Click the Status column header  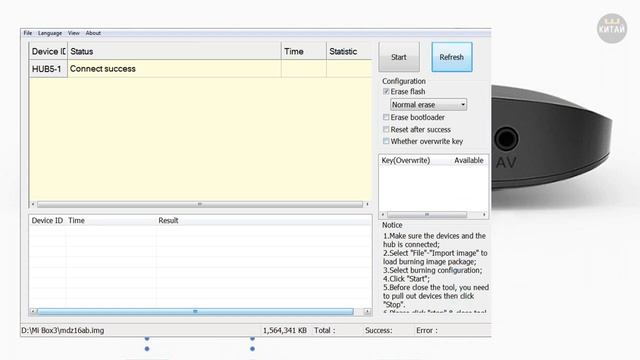pos(174,51)
